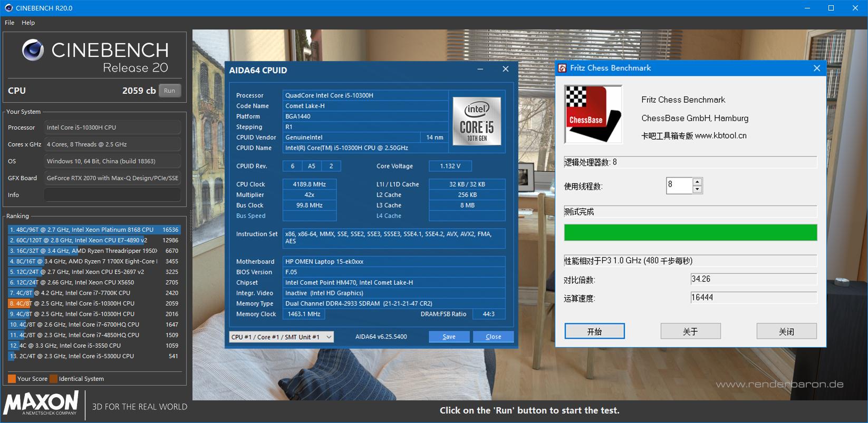The image size is (868, 423).
Task: Open the CPU core selection dropdown
Action: click(282, 337)
